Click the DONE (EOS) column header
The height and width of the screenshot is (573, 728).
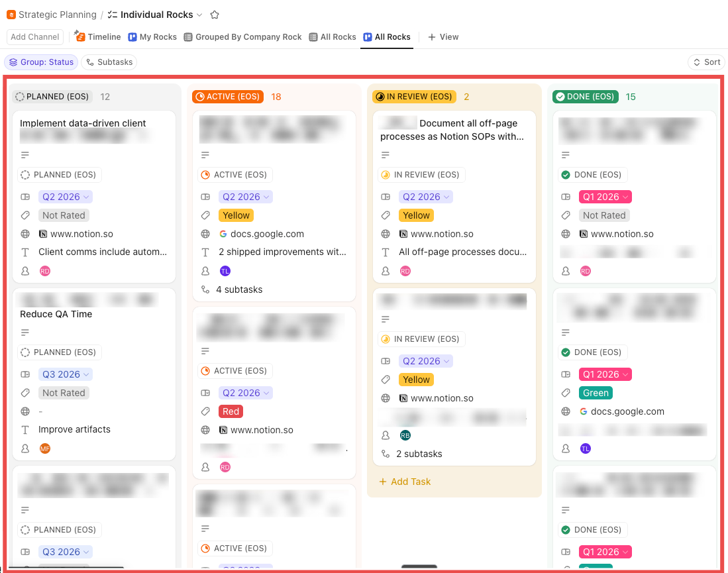(x=586, y=97)
